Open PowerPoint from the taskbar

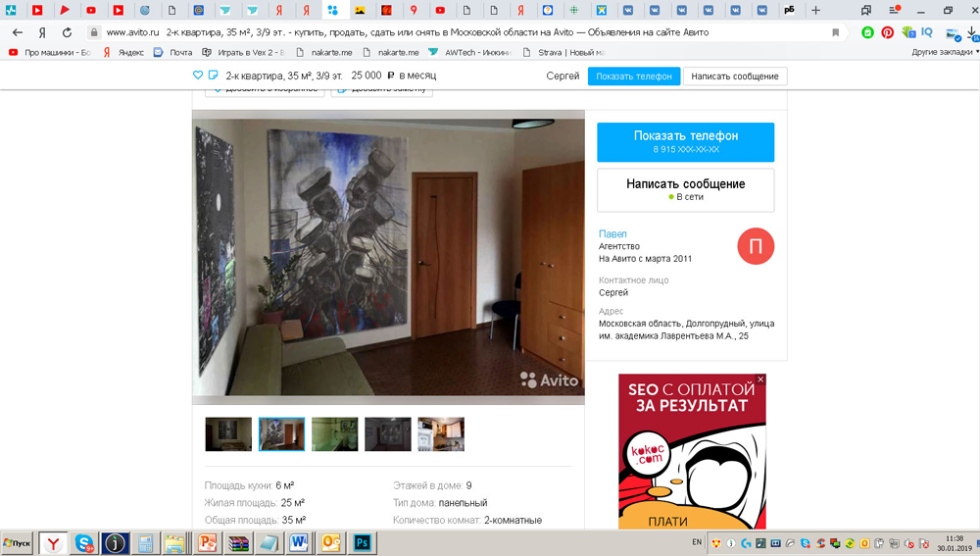click(207, 543)
